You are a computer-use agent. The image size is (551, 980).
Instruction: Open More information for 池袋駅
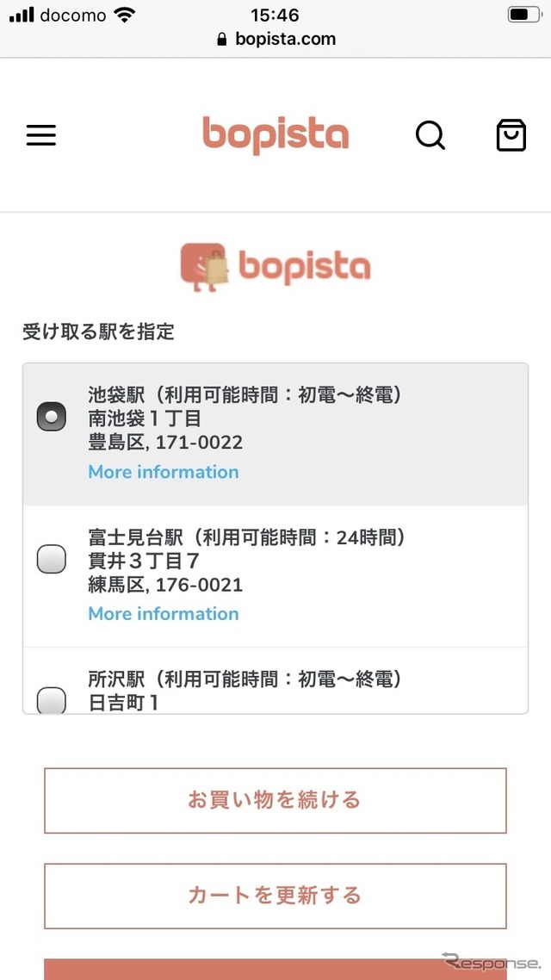[164, 472]
